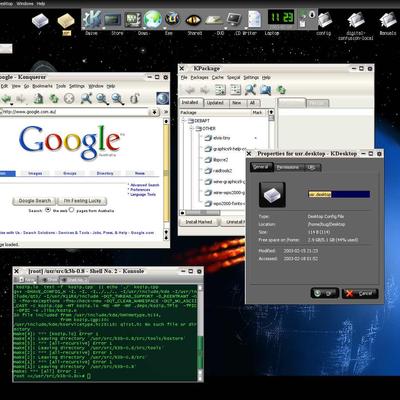Click Cancel in the Properties dialog
The image size is (400, 400).
click(360, 293)
